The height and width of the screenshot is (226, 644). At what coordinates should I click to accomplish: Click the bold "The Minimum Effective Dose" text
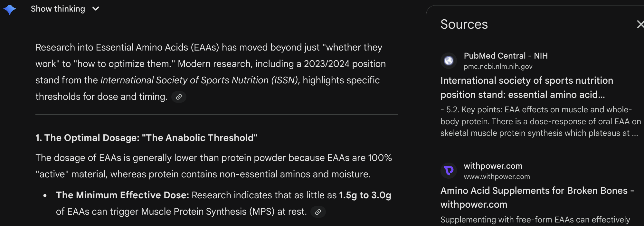(x=122, y=195)
